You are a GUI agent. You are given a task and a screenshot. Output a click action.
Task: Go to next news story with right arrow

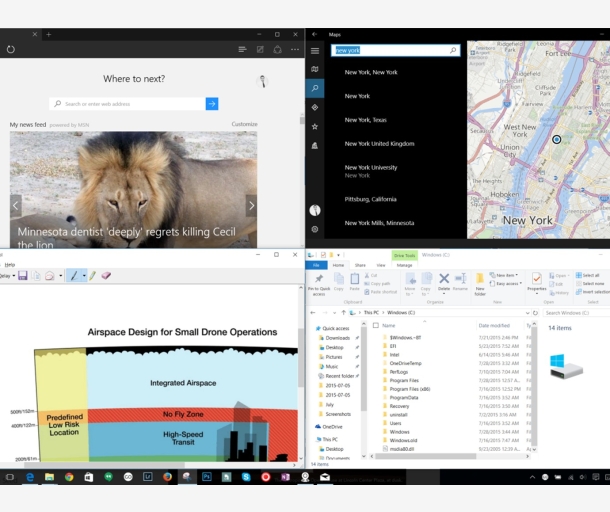pyautogui.click(x=251, y=205)
